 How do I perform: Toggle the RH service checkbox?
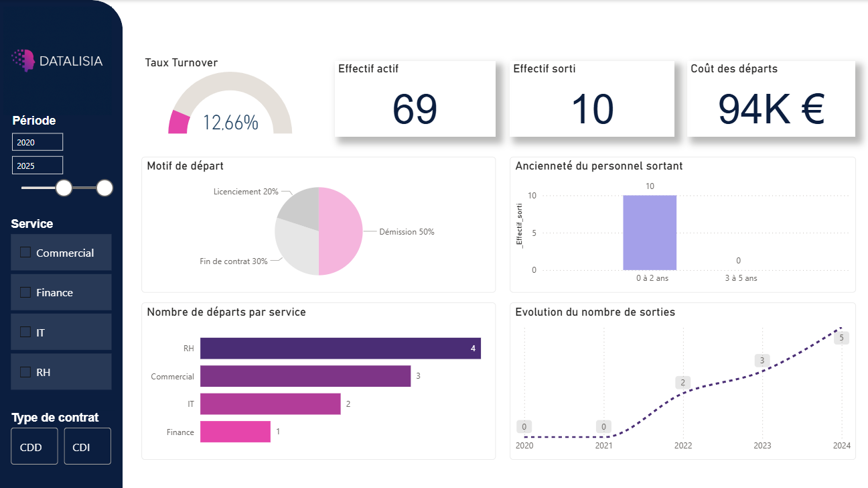pos(25,372)
